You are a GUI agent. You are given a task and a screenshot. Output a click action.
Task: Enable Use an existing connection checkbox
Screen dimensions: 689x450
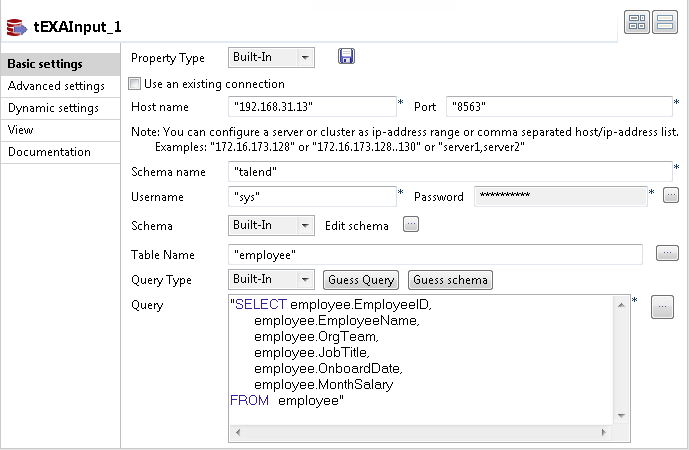click(136, 84)
